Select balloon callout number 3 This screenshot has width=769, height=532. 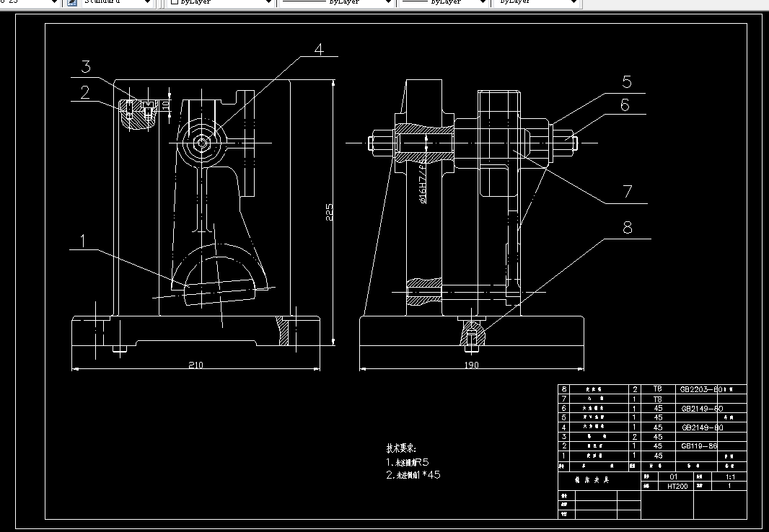[87, 66]
